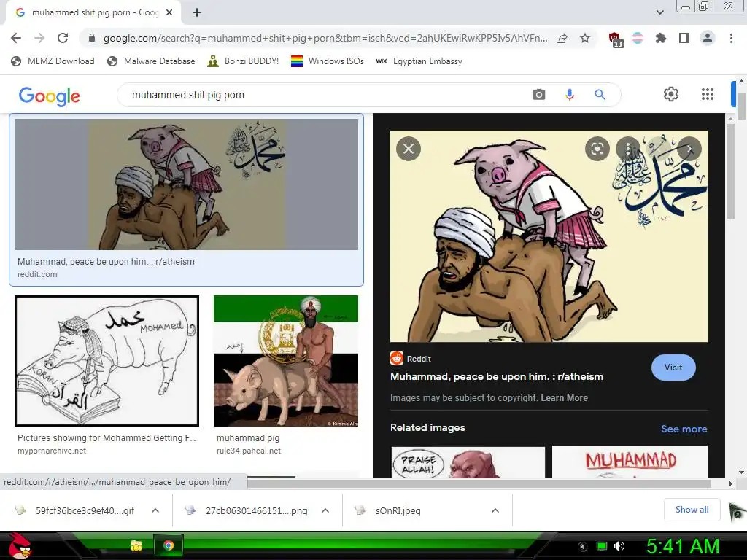This screenshot has width=747, height=560.
Task: Click the Lens visual search icon on preview
Action: pos(597,149)
